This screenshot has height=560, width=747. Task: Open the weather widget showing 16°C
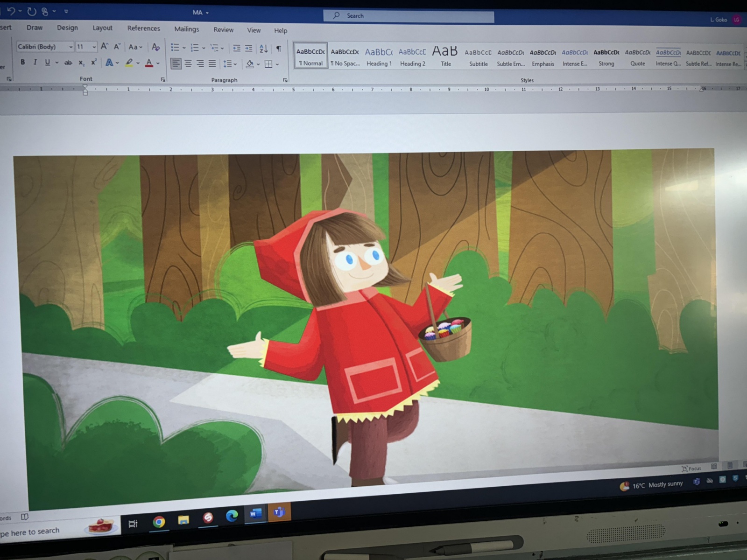tap(651, 485)
